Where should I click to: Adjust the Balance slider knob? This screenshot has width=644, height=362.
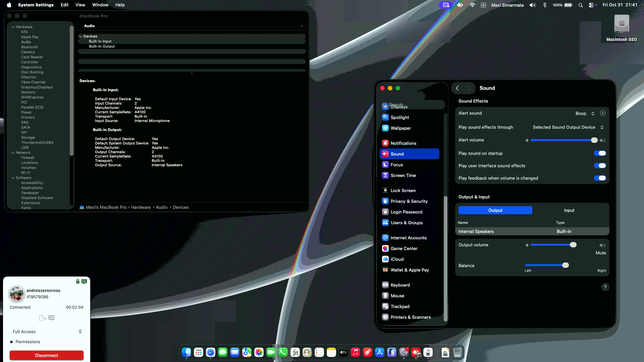click(566, 265)
